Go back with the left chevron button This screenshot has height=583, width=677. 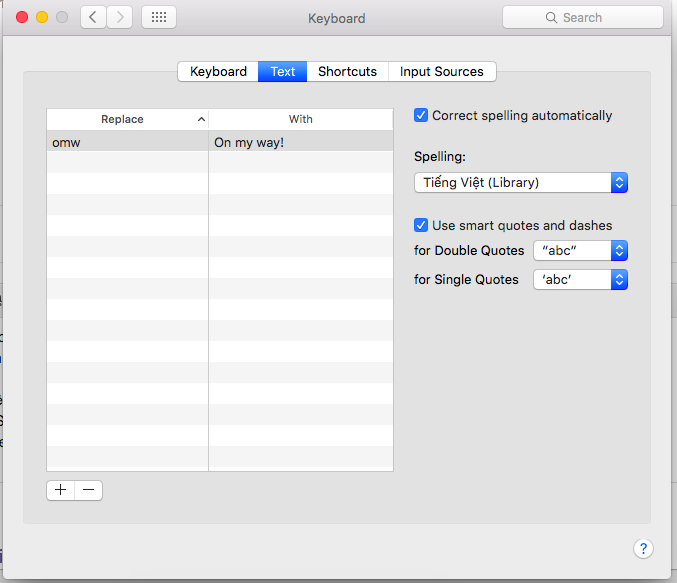tap(93, 17)
